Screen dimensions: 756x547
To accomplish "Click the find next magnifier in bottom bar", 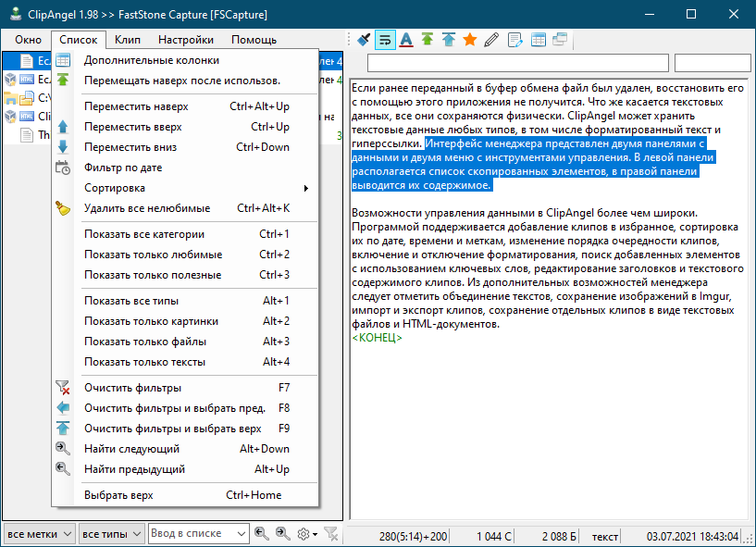I will 282,533.
